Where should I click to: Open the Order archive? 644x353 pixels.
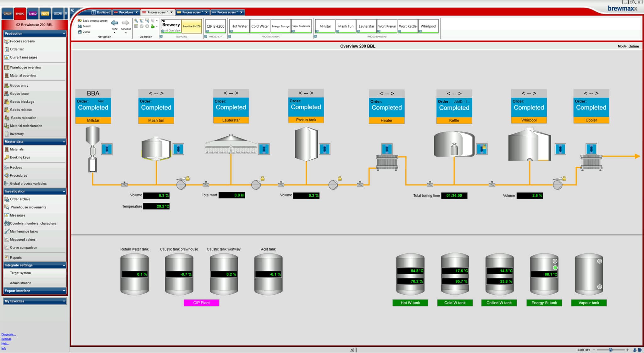coord(20,199)
